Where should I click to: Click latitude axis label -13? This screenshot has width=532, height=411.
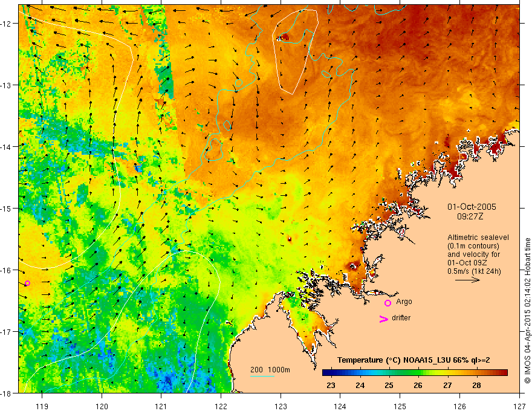[7, 85]
